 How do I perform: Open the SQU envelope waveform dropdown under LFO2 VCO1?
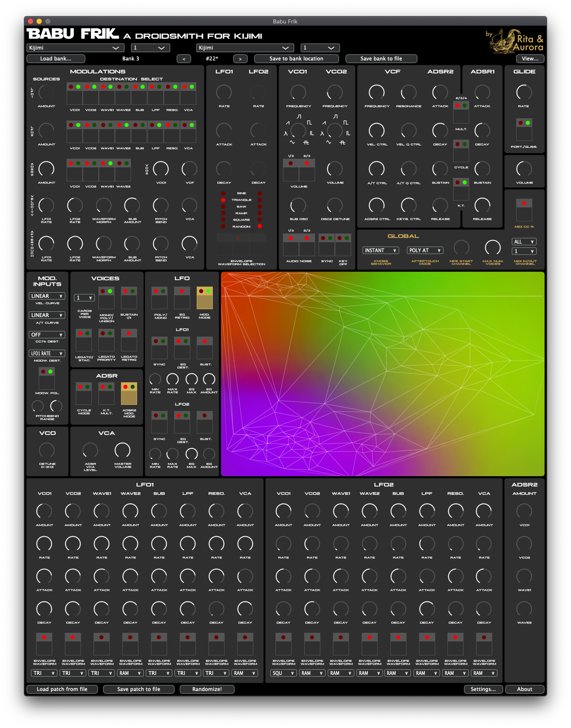pos(283,673)
